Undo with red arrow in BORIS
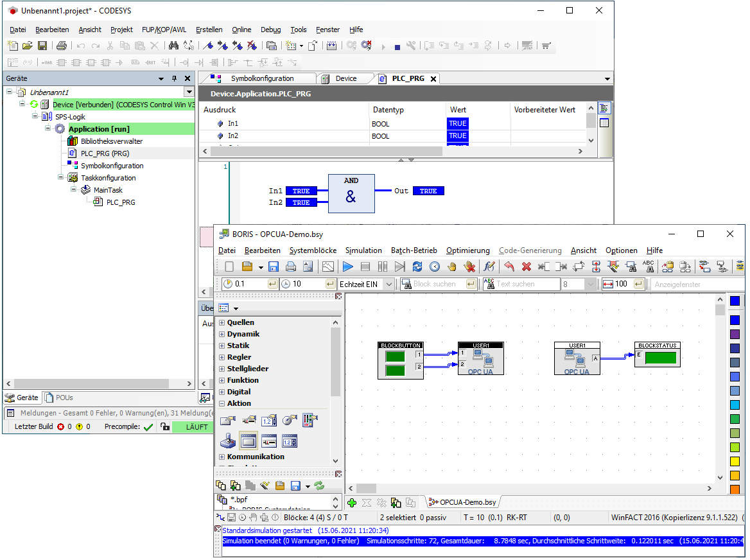 click(x=509, y=267)
